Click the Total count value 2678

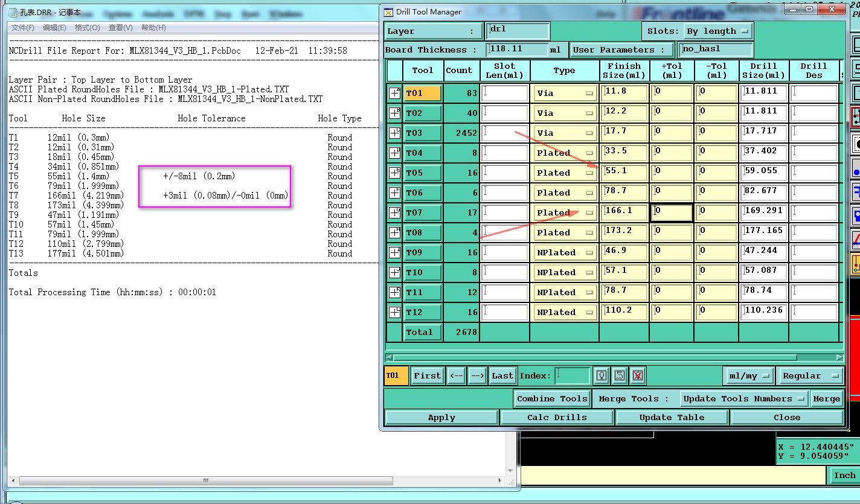466,332
